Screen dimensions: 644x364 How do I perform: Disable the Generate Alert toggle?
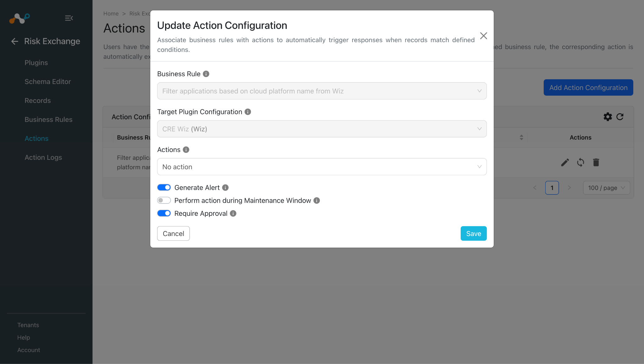point(164,188)
